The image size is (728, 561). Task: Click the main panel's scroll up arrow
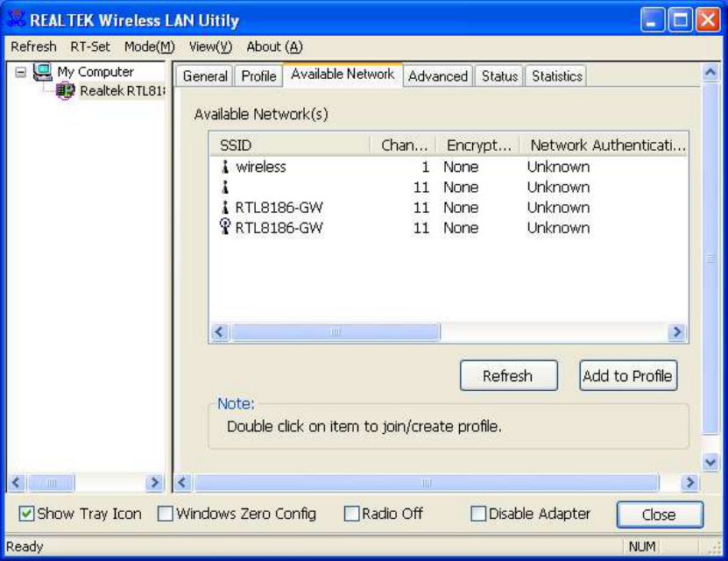tap(710, 72)
